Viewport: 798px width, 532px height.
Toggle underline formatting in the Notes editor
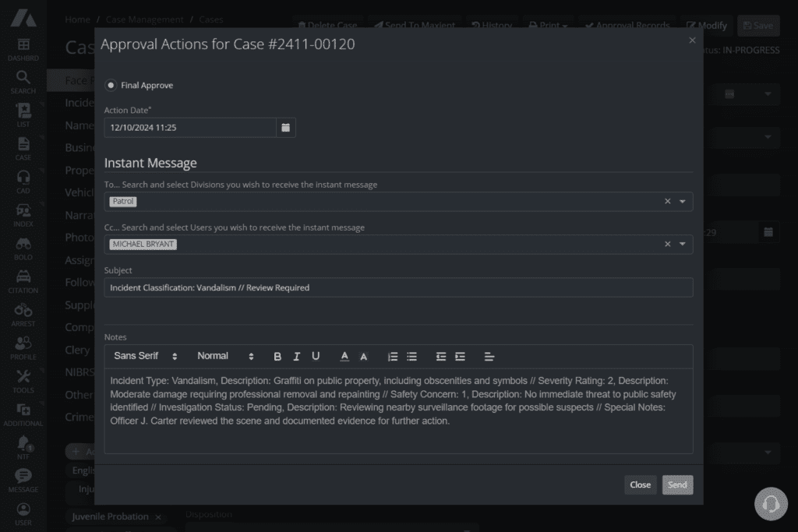[x=316, y=356]
